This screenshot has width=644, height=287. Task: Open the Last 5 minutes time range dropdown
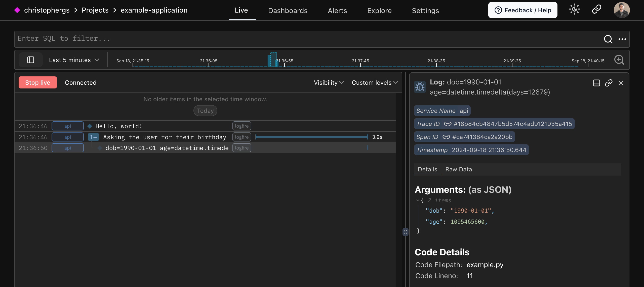click(x=74, y=60)
